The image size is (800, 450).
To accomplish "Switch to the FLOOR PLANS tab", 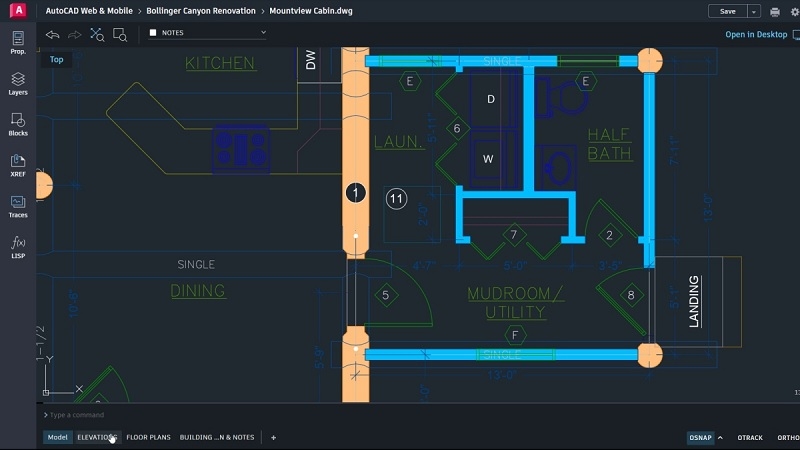I will [148, 437].
